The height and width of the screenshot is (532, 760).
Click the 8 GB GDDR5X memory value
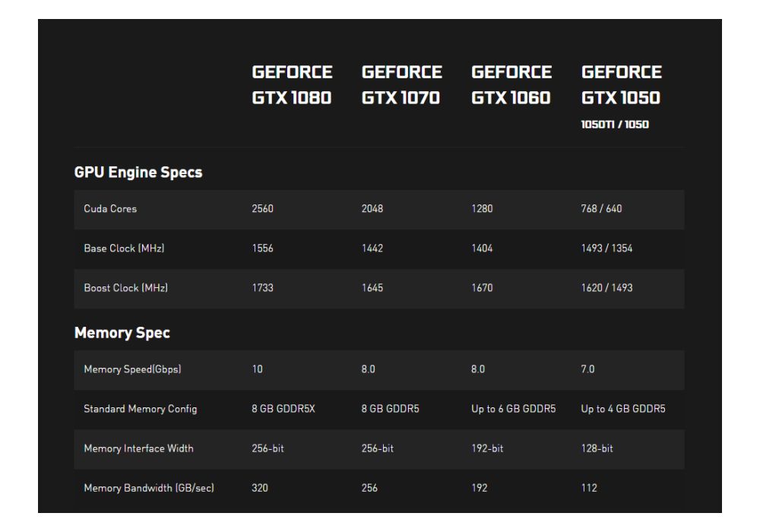click(x=282, y=409)
